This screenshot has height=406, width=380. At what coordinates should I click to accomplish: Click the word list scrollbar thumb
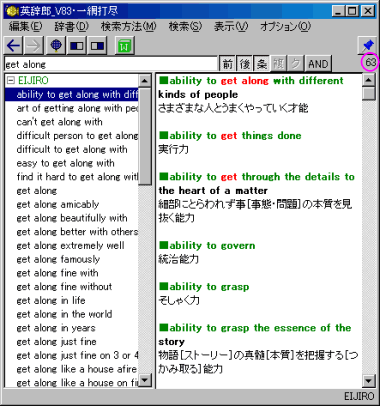tap(144, 136)
